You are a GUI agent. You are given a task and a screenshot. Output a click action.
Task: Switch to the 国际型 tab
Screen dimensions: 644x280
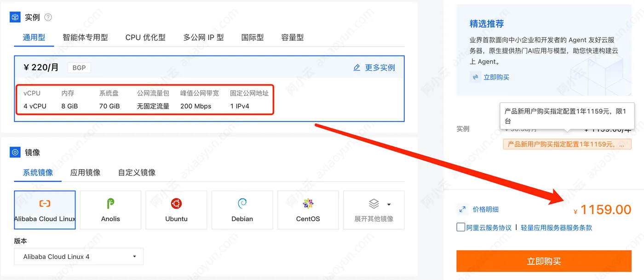pyautogui.click(x=253, y=38)
